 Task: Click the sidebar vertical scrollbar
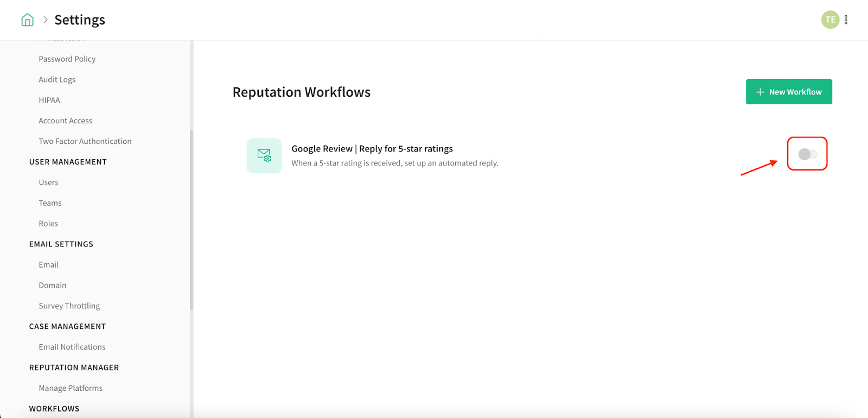tap(192, 220)
